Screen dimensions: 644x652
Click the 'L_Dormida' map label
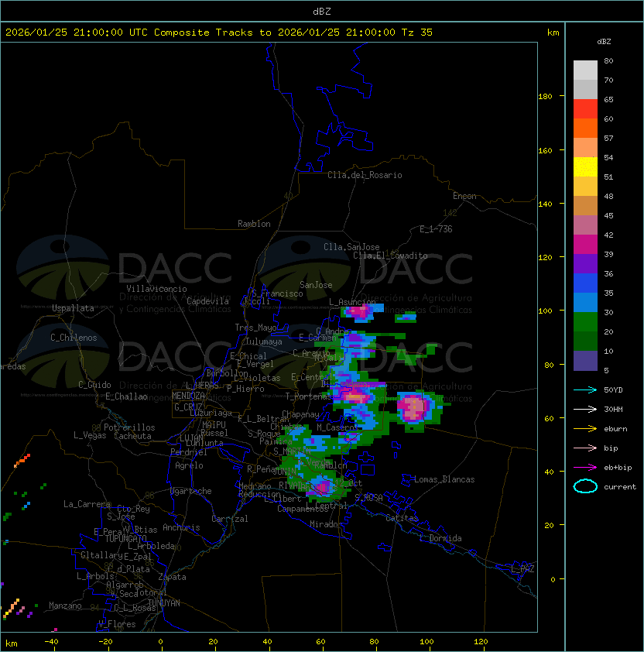[440, 538]
